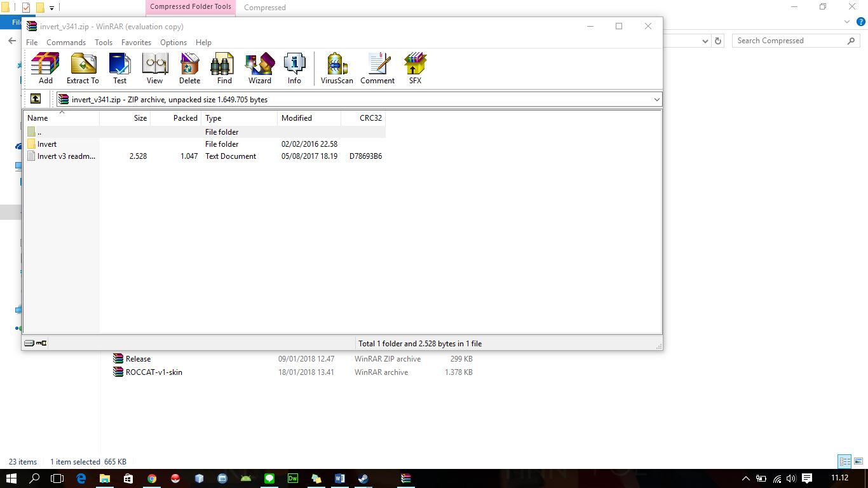This screenshot has width=868, height=488.
Task: Click the WinRAR taskbar icon
Action: (406, 478)
